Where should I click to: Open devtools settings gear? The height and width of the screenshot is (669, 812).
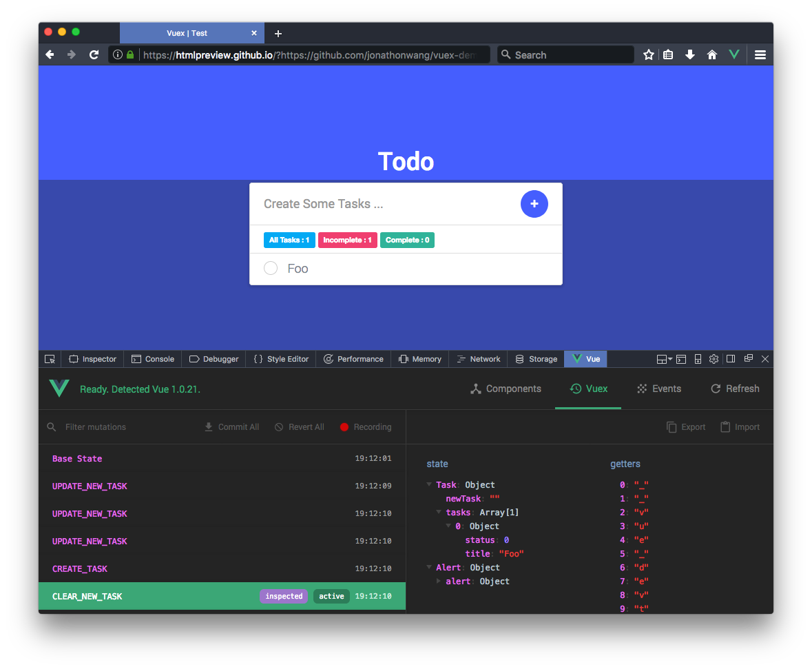point(714,359)
